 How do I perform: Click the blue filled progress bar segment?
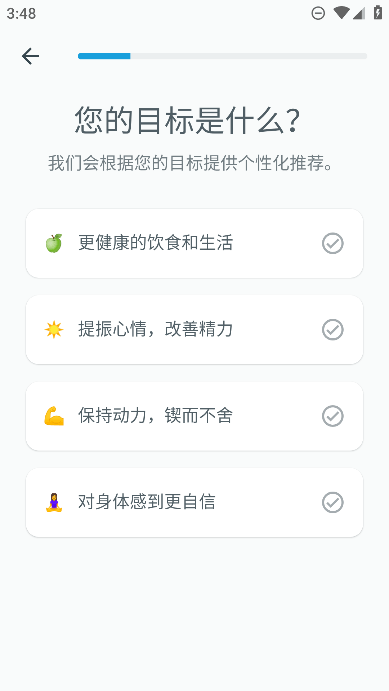tap(104, 56)
